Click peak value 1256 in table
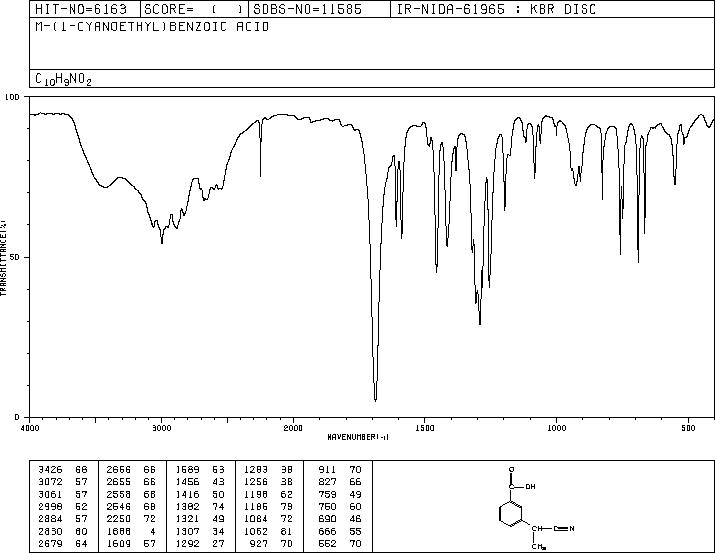The width and height of the screenshot is (715, 553). (x=256, y=482)
